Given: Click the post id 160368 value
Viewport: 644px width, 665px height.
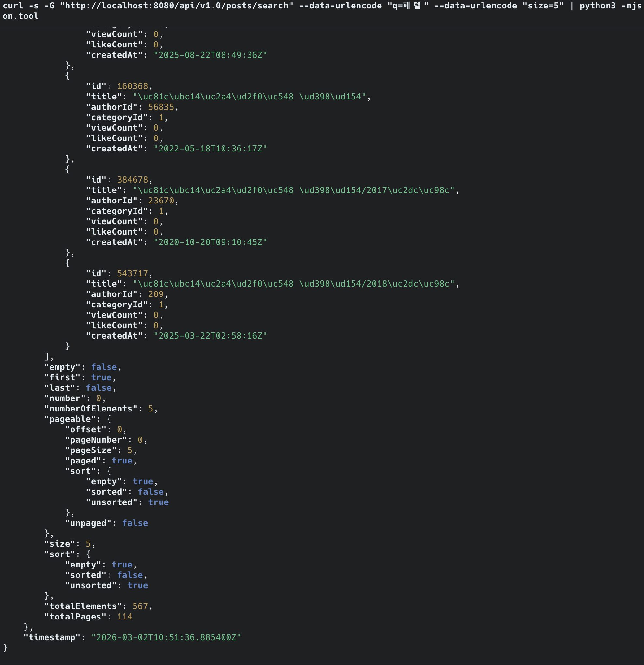Looking at the screenshot, I should point(132,86).
